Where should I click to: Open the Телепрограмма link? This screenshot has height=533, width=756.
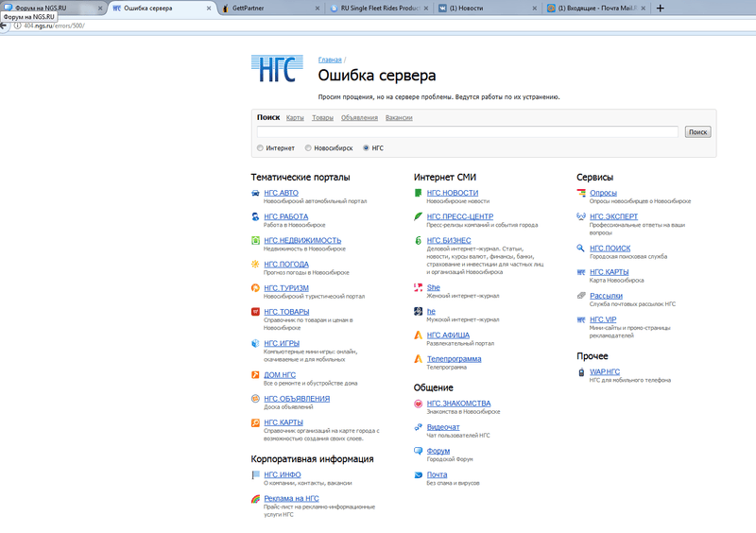tap(454, 359)
